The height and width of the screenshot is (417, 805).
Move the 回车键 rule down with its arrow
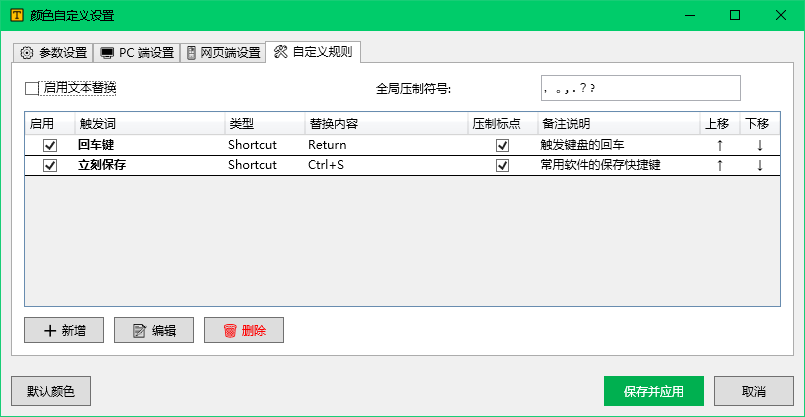pyautogui.click(x=760, y=145)
